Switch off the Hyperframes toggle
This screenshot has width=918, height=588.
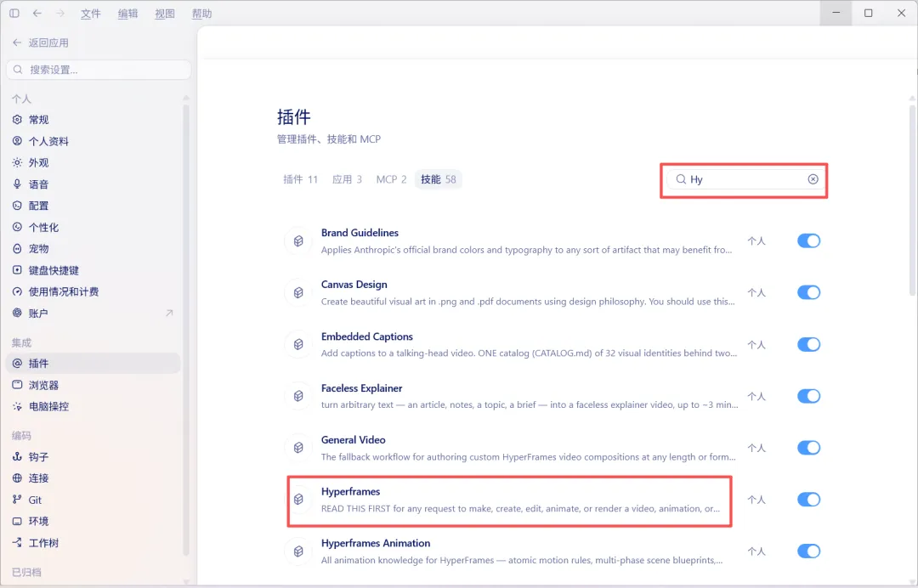[808, 499]
